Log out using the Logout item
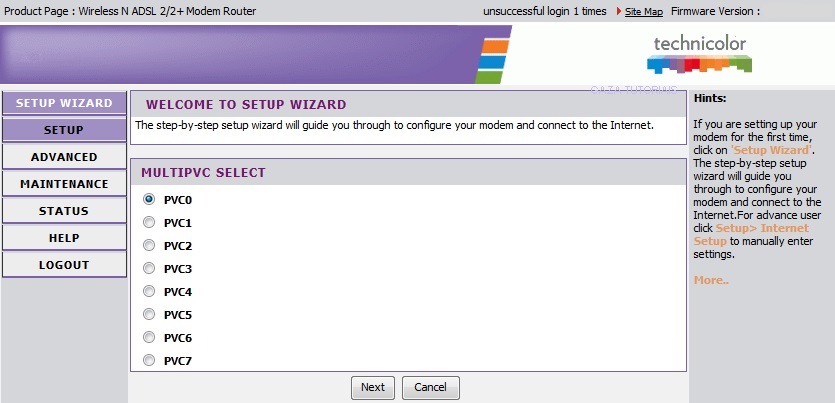Screen dimensions: 835x403 point(64,265)
